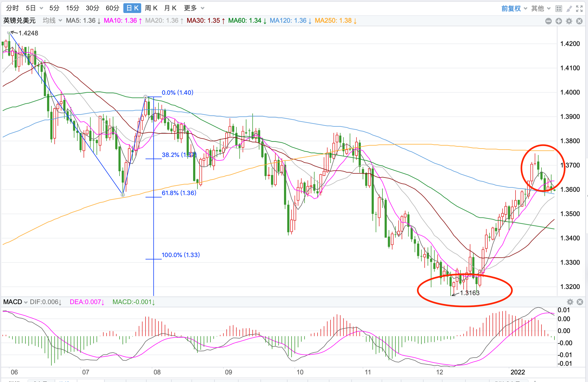This screenshot has width=588, height=382.
Task: Switch indicator using MACD dropdown
Action: 15,302
